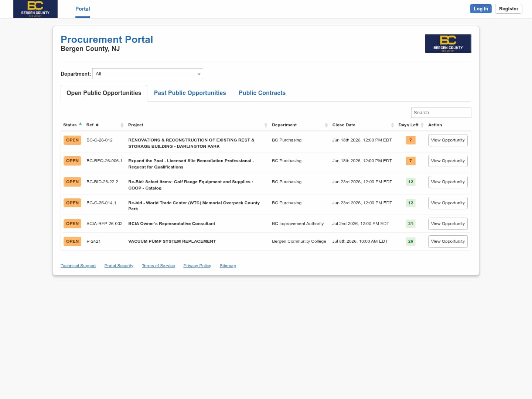Click close date Jul 8th 2026
The image size is (532, 399).
click(x=360, y=242)
